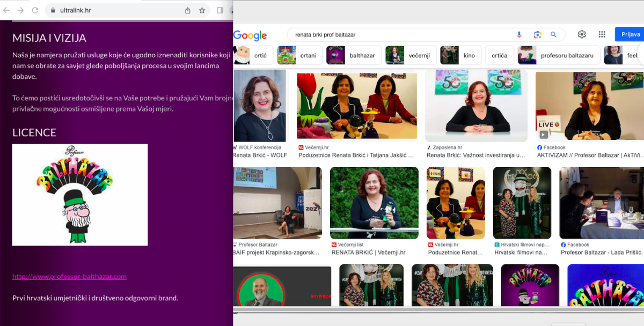Open Google settings gear
The width and height of the screenshot is (644, 326).
click(x=582, y=34)
